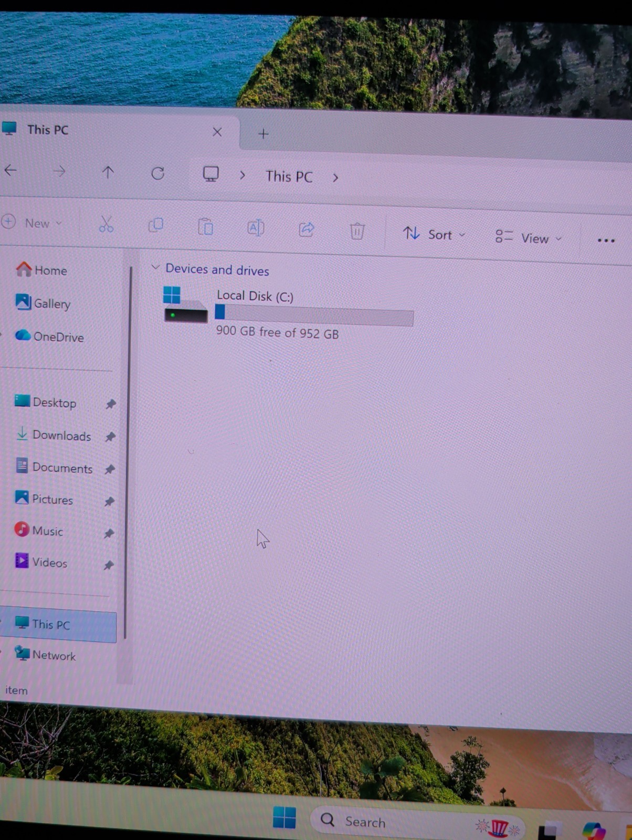632x840 pixels.
Task: Open the Music folder in sidebar
Action: (x=39, y=530)
